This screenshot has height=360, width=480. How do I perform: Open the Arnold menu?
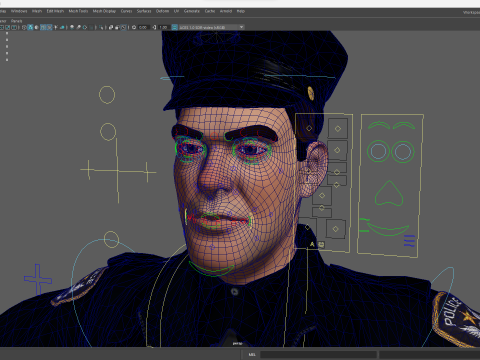click(x=226, y=11)
